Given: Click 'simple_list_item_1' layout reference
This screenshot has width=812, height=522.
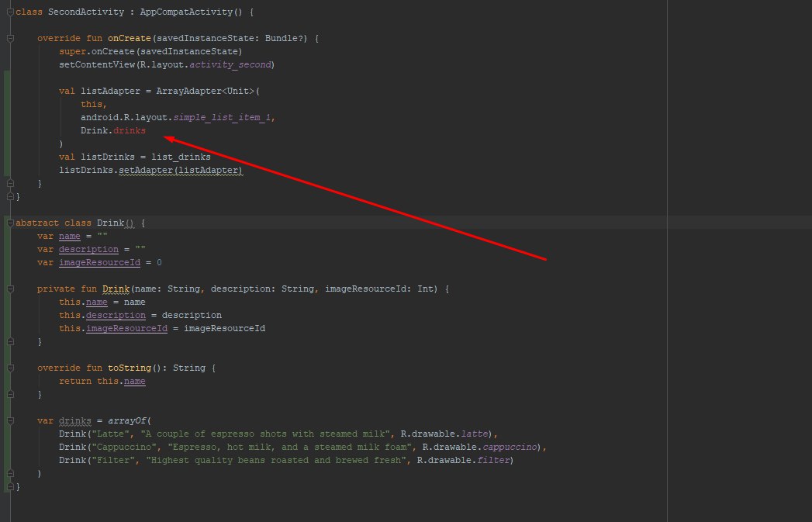Looking at the screenshot, I should (x=222, y=118).
